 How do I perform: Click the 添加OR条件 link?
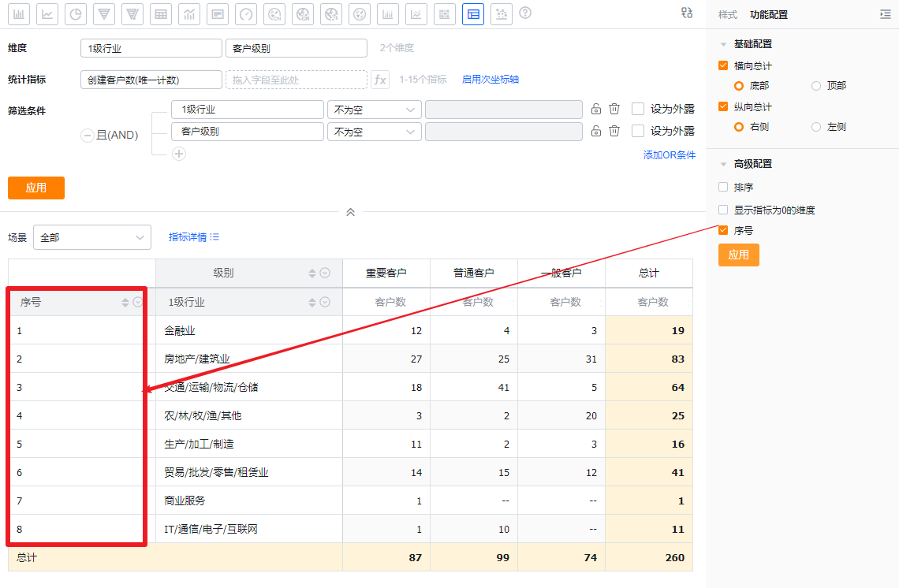pos(669,155)
